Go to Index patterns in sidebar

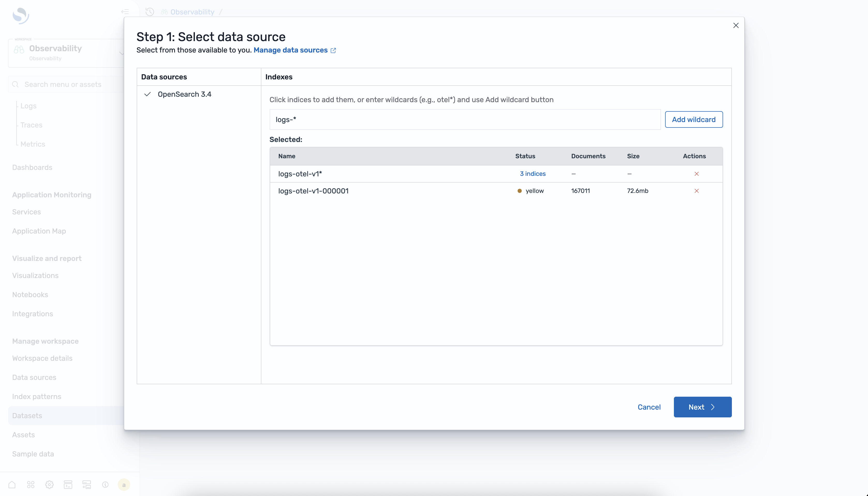click(36, 396)
